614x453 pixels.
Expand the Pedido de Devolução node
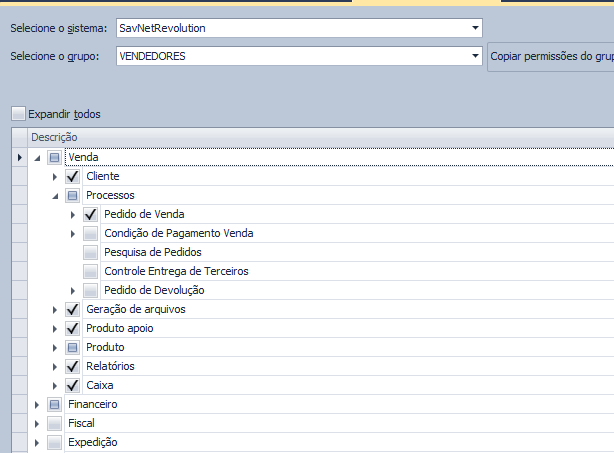(x=73, y=291)
